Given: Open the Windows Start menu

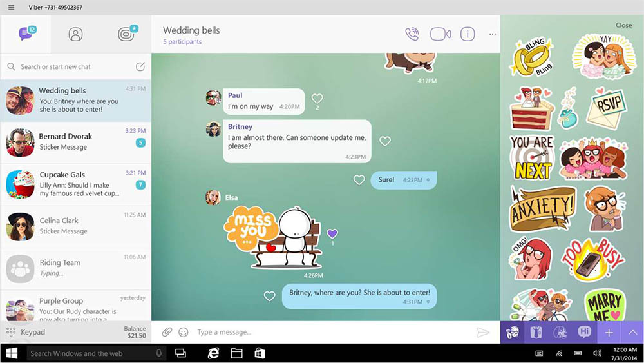Looking at the screenshot, I should pyautogui.click(x=12, y=353).
